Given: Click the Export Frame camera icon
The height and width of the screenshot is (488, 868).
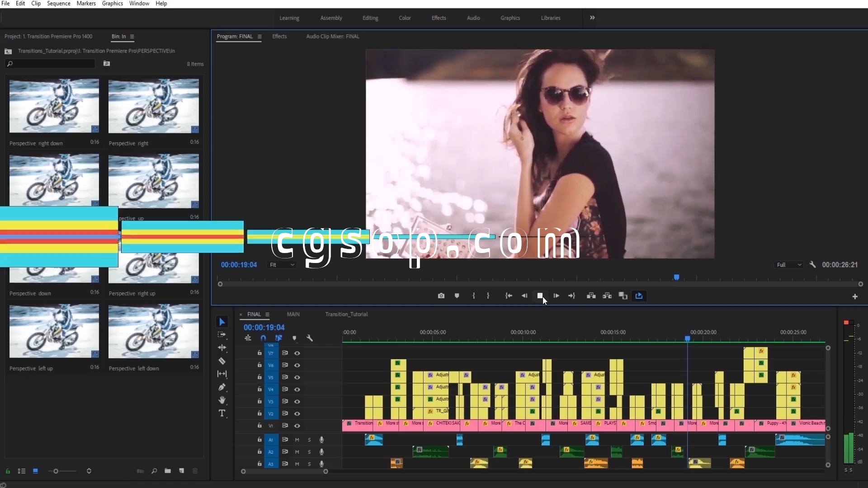Looking at the screenshot, I should (x=441, y=296).
